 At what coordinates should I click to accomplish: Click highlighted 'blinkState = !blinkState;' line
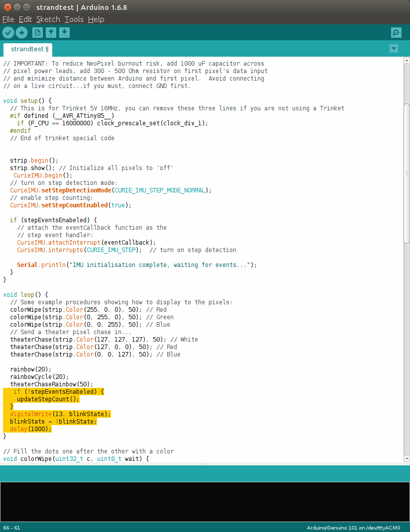click(x=53, y=422)
